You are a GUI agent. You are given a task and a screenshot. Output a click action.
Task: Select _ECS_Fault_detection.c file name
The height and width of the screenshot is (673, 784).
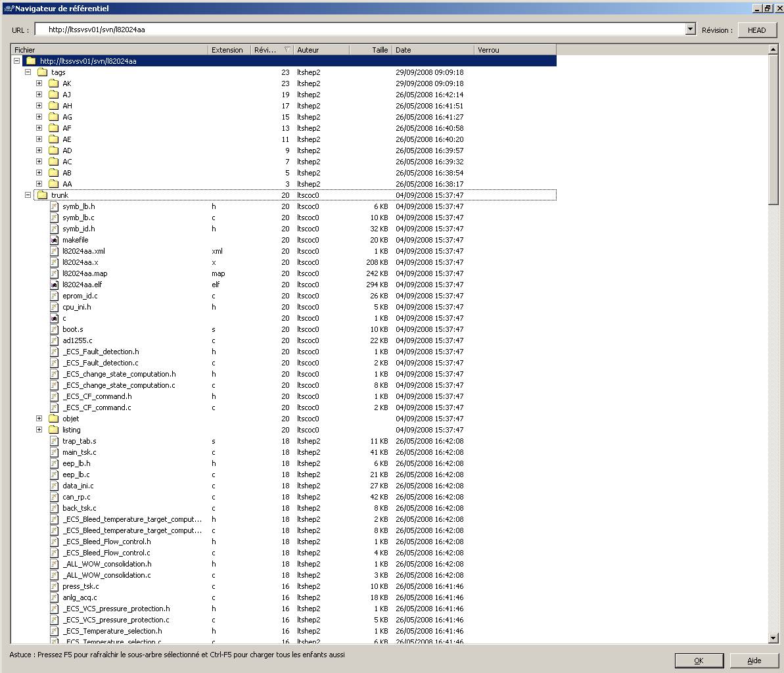pos(101,363)
